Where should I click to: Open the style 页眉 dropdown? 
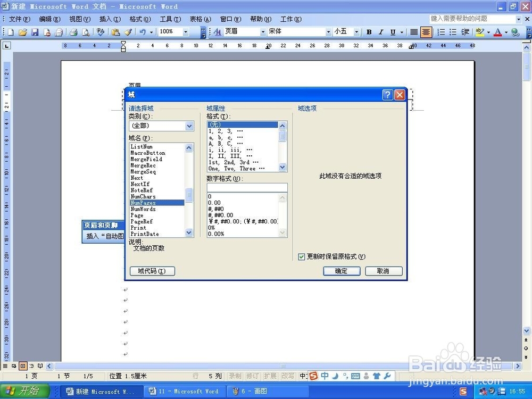pyautogui.click(x=263, y=32)
